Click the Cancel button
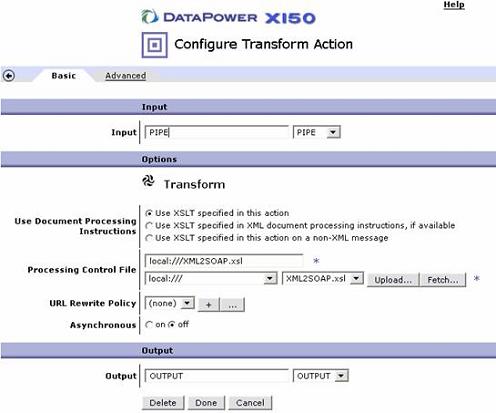Image resolution: width=496 pixels, height=413 pixels. click(x=250, y=403)
